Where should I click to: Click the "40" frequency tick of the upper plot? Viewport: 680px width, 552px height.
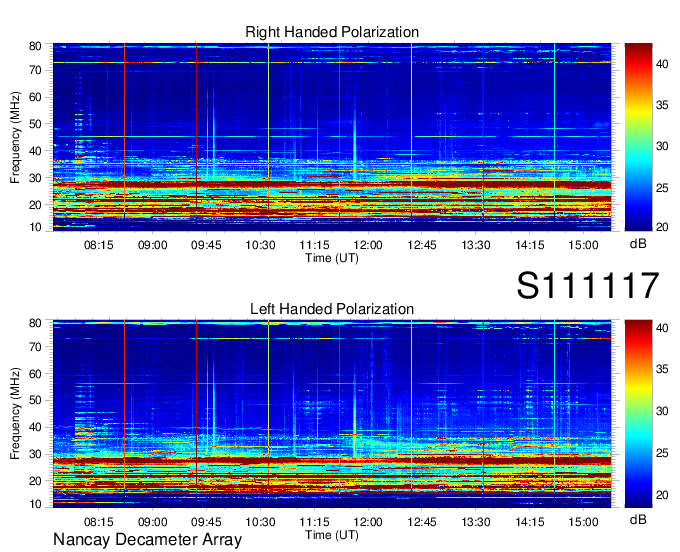tap(35, 151)
